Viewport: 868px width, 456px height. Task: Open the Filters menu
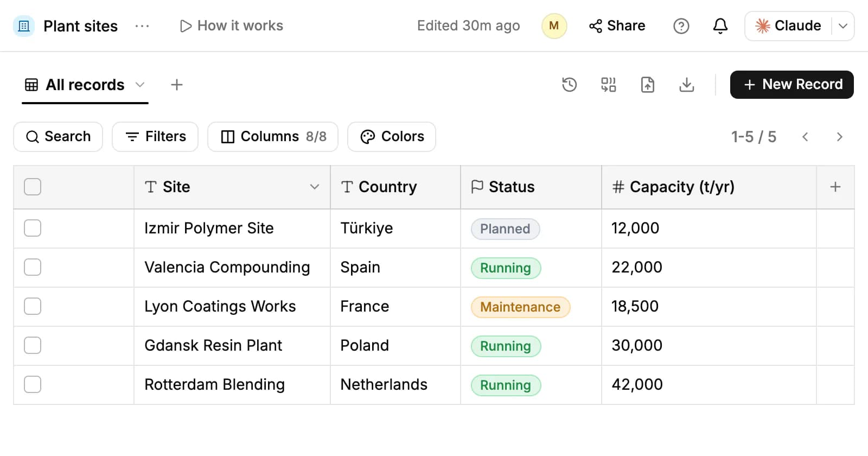(155, 137)
